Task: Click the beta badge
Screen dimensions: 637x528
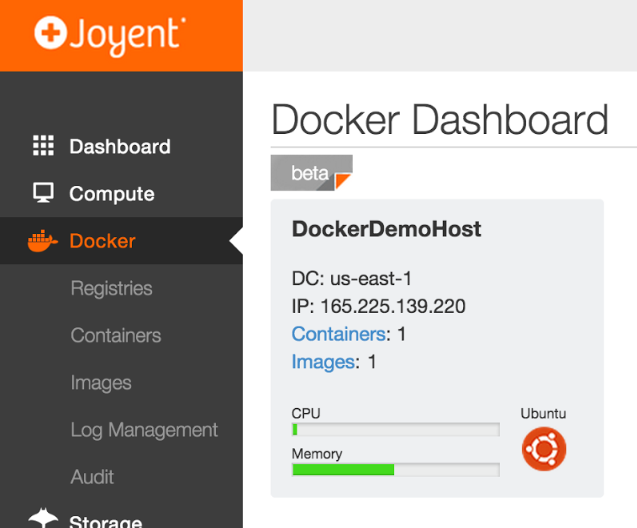Action: (x=312, y=173)
